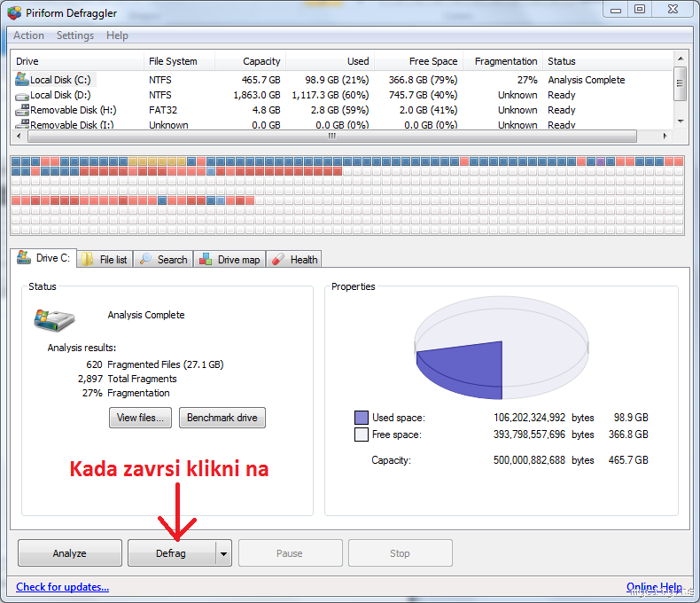Click the FAT32 file system cell
The width and height of the screenshot is (700, 603).
coord(163,110)
